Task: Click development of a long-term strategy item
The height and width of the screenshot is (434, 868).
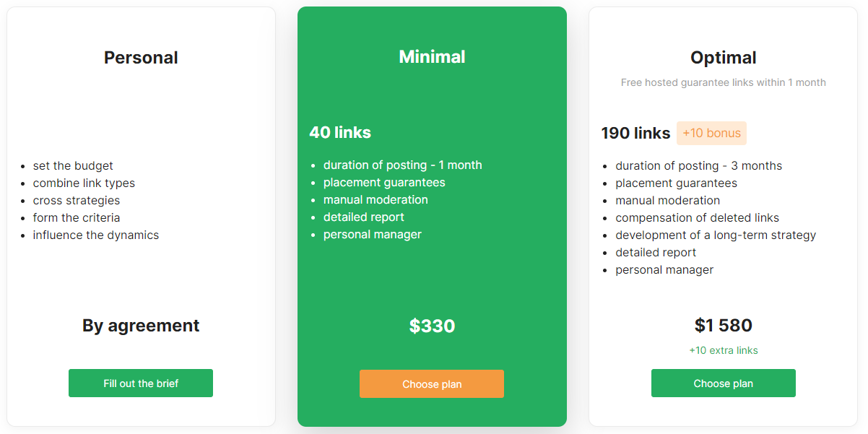Action: coord(716,235)
